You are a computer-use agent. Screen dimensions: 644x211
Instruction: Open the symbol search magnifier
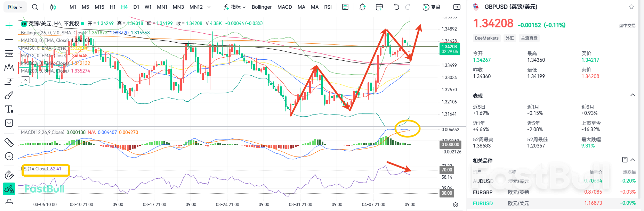coord(35,7)
